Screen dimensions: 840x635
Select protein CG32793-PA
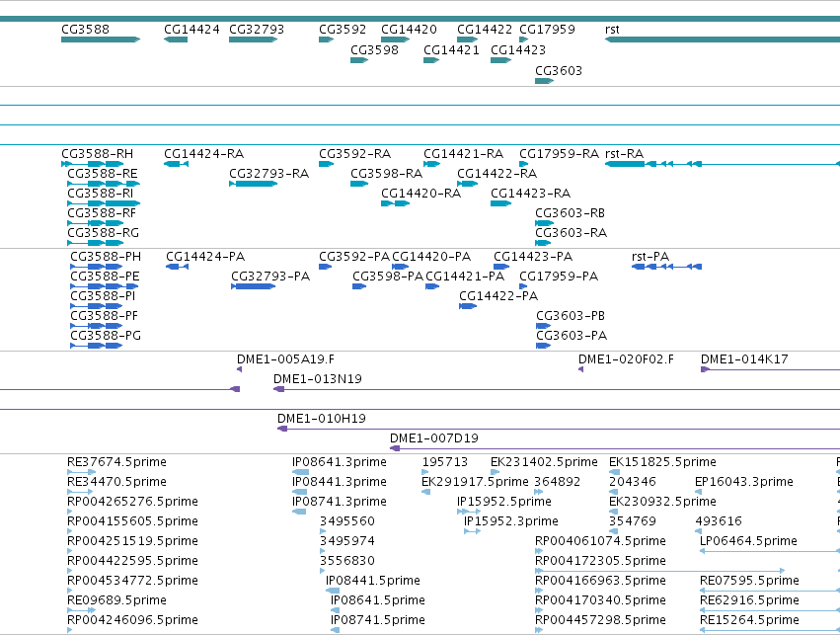(254, 286)
